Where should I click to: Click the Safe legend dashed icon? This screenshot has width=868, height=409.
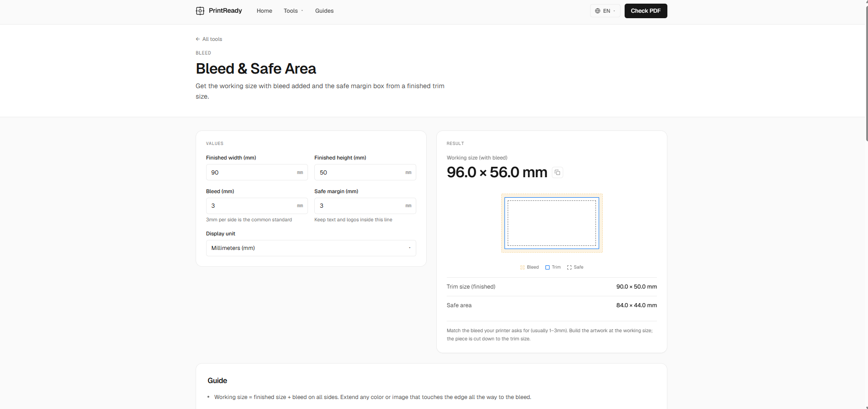(x=569, y=267)
